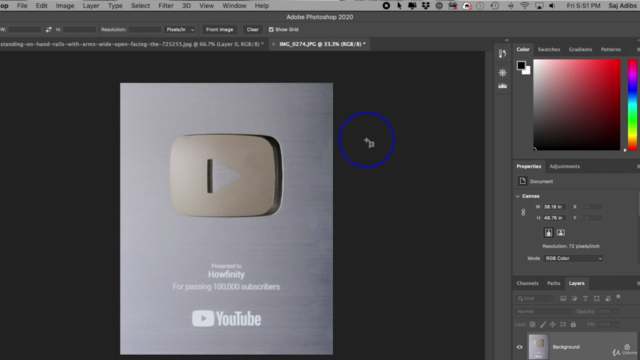Open the Filter menu
This screenshot has width=640, height=360.
point(166,6)
